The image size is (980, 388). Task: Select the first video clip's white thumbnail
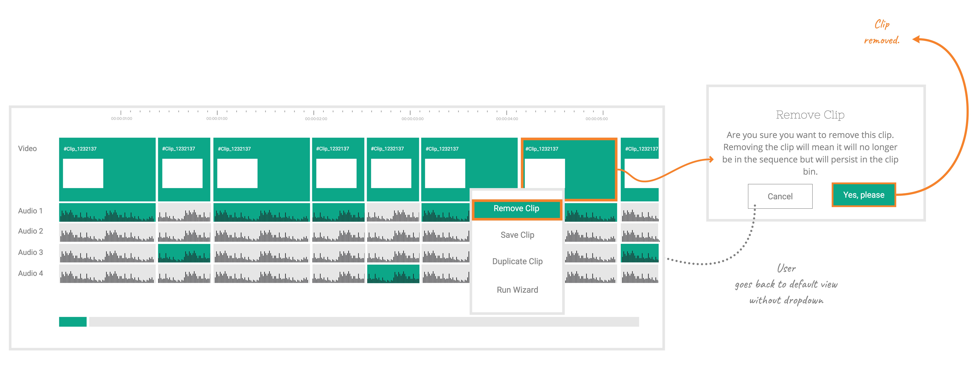[83, 173]
